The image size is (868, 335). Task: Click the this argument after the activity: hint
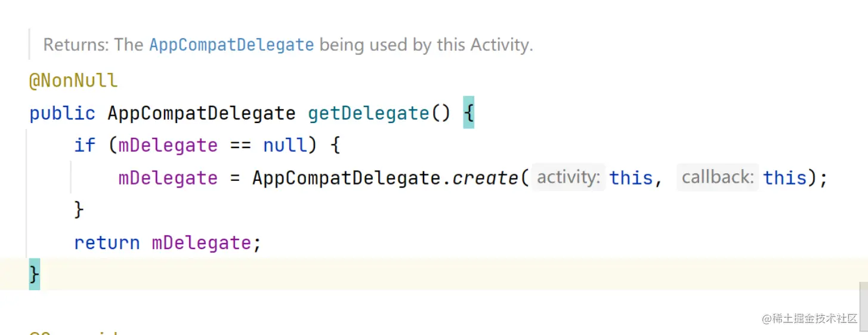[631, 178]
